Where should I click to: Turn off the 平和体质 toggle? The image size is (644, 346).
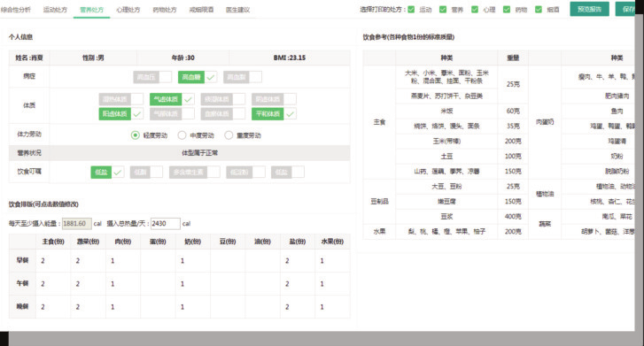pyautogui.click(x=274, y=113)
